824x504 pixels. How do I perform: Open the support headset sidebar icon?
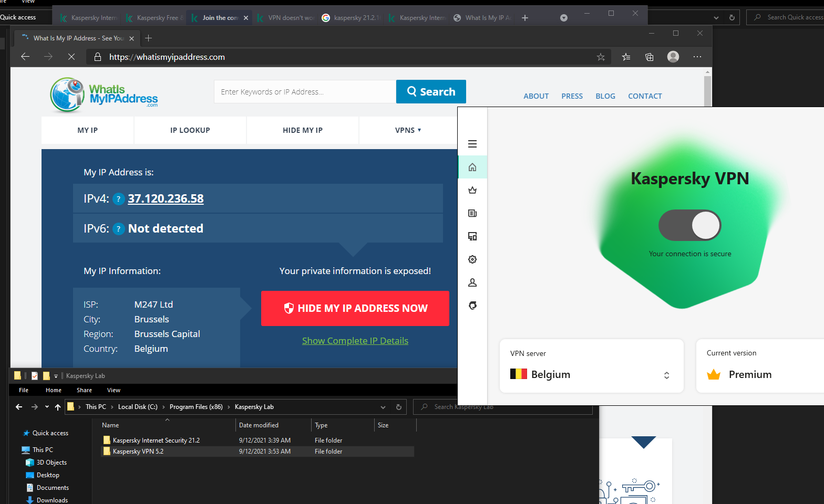(472, 306)
